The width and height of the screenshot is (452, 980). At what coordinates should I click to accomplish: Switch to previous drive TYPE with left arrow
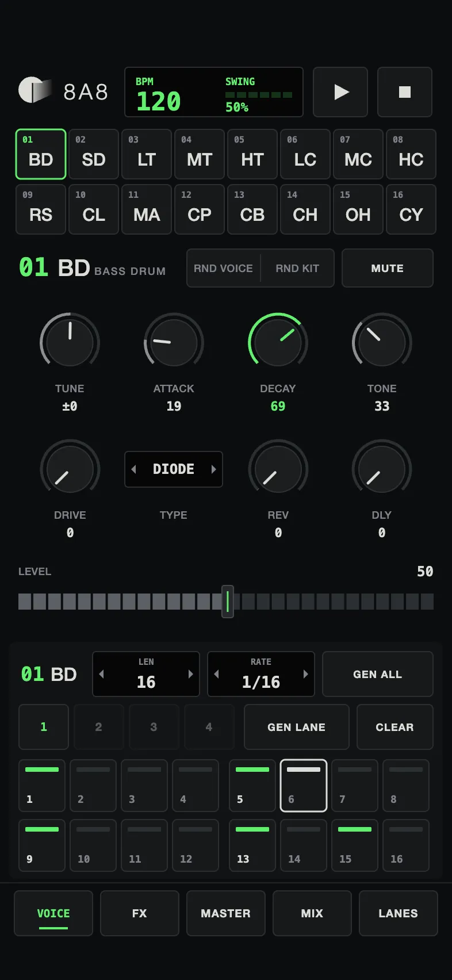pos(133,469)
